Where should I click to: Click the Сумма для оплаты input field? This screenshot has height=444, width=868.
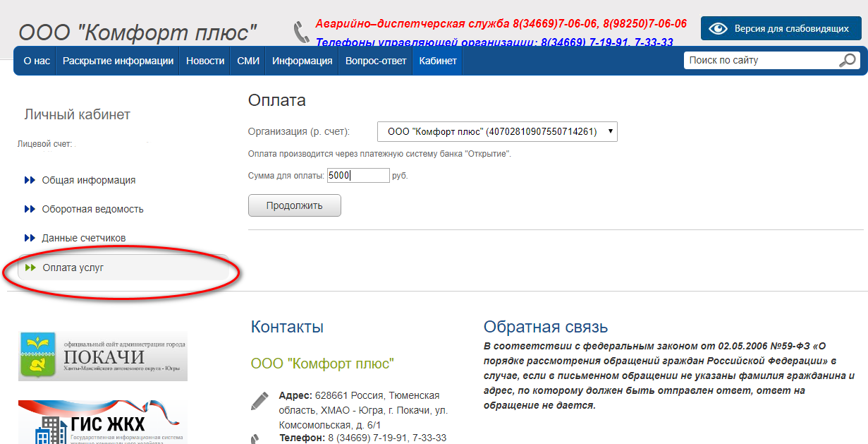358,175
